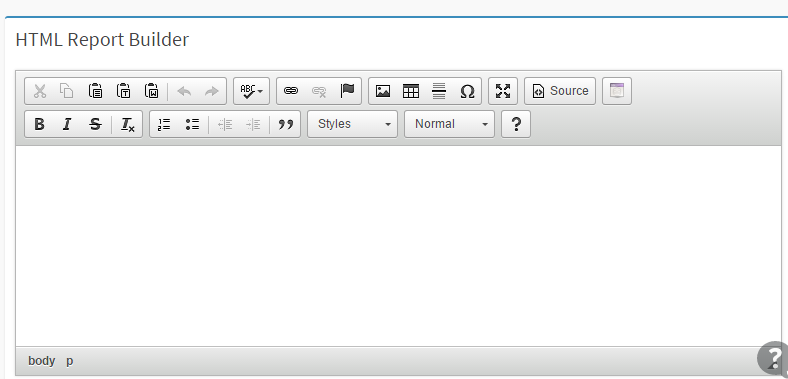Viewport: 788px width, 379px height.
Task: Toggle strikethrough formatting
Action: coord(95,124)
